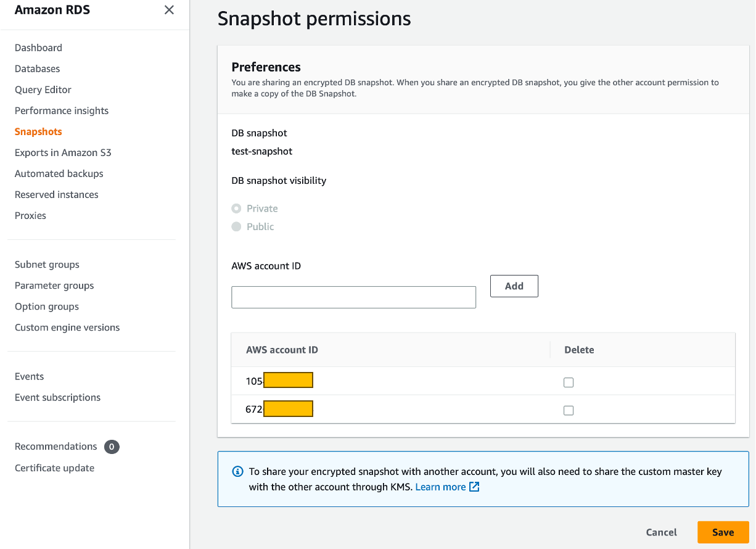Open Event subscriptions
The height and width of the screenshot is (549, 756).
tap(57, 397)
